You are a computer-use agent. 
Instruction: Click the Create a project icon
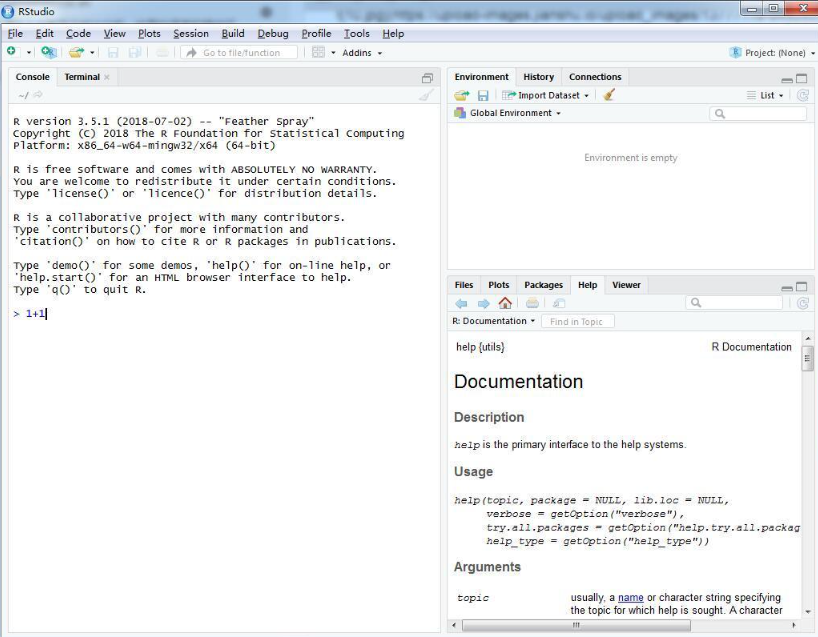(x=48, y=52)
